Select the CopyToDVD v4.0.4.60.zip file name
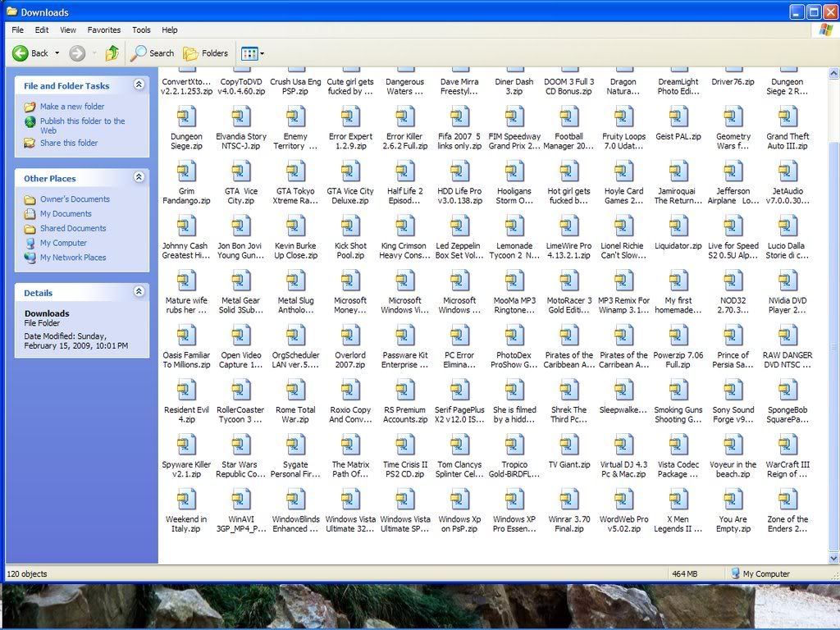The height and width of the screenshot is (630, 840). point(241,87)
